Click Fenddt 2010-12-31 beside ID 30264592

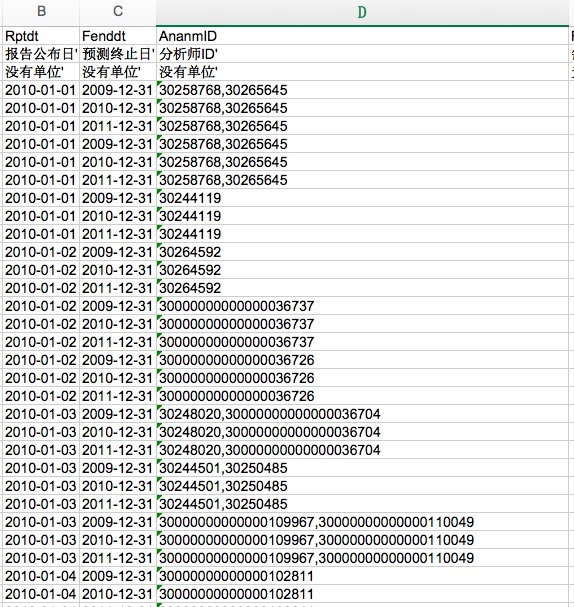click(x=118, y=270)
